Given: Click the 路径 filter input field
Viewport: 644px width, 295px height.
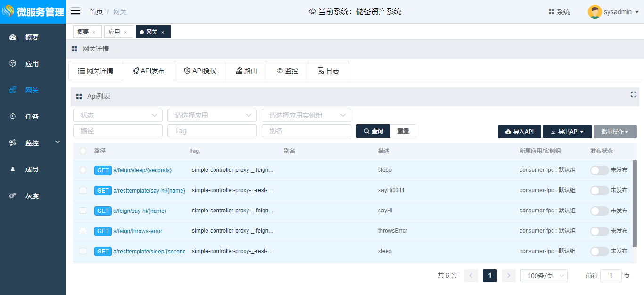Looking at the screenshot, I should point(117,131).
